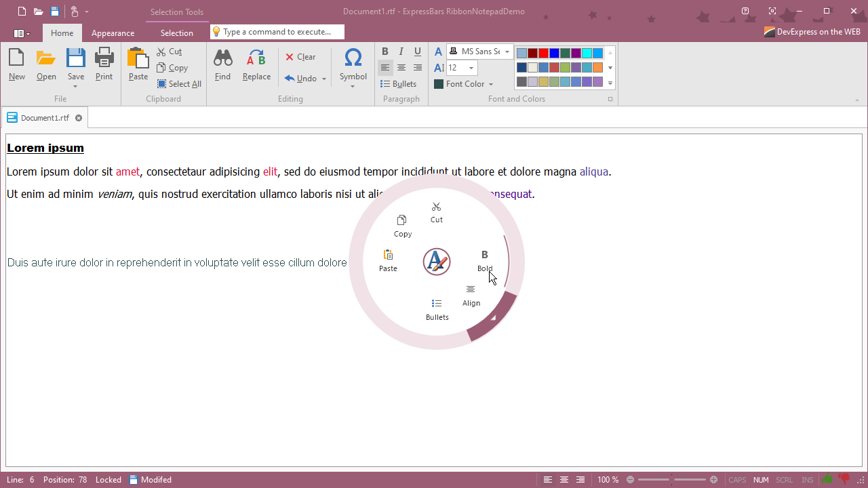Click the zoom in plus button
Image resolution: width=868 pixels, height=488 pixels.
click(x=713, y=480)
